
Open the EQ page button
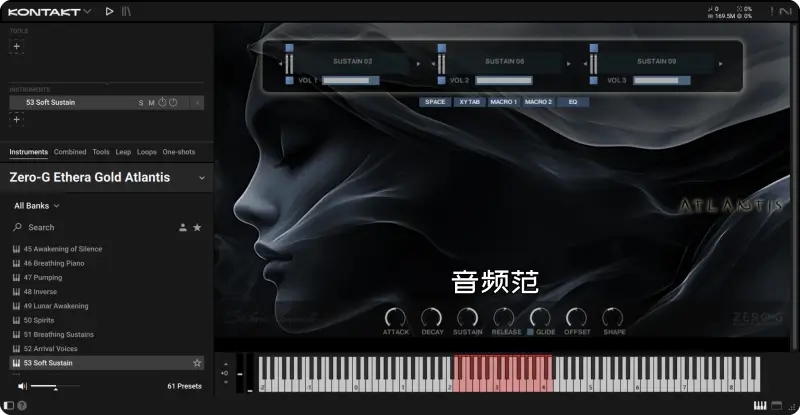coord(573,102)
